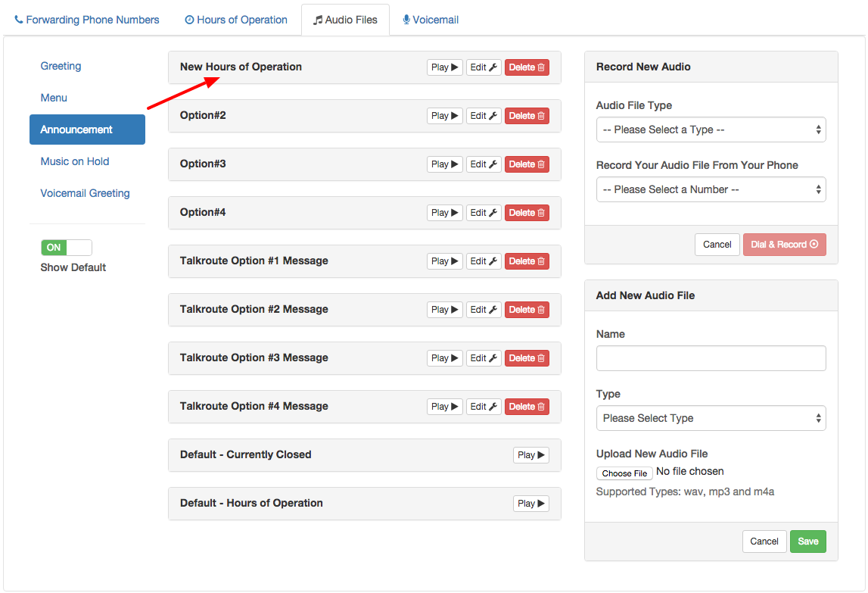Open the Please Select Type dropdown
This screenshot has width=868, height=593.
coord(710,417)
